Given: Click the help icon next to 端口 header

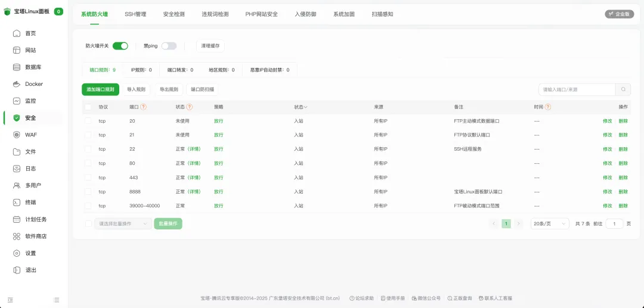Looking at the screenshot, I should 143,107.
